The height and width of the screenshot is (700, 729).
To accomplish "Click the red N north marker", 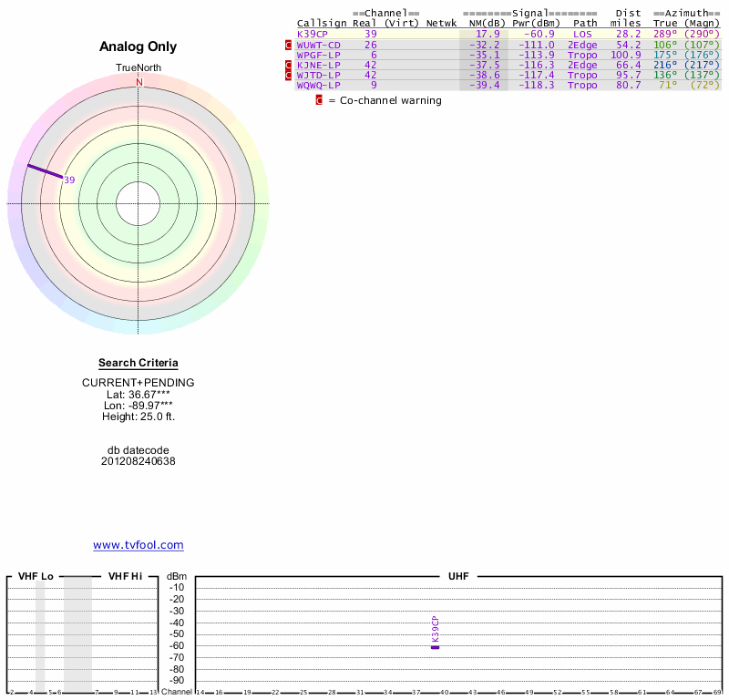I will [139, 82].
